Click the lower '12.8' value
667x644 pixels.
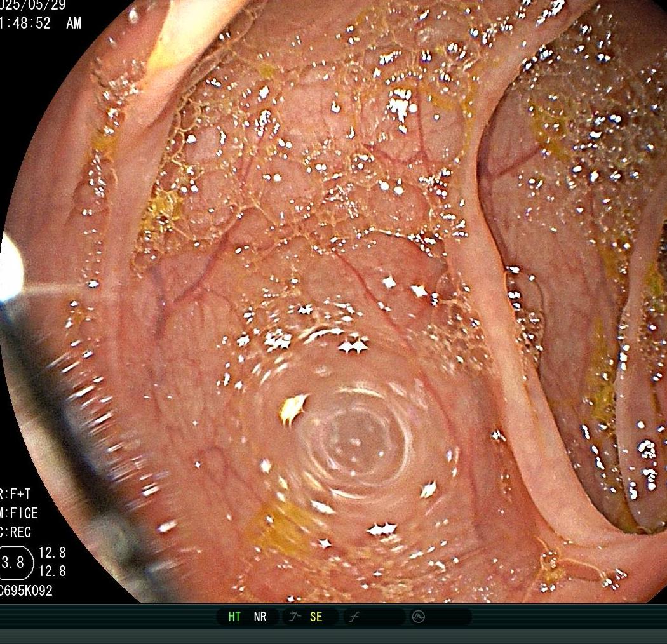tap(52, 570)
